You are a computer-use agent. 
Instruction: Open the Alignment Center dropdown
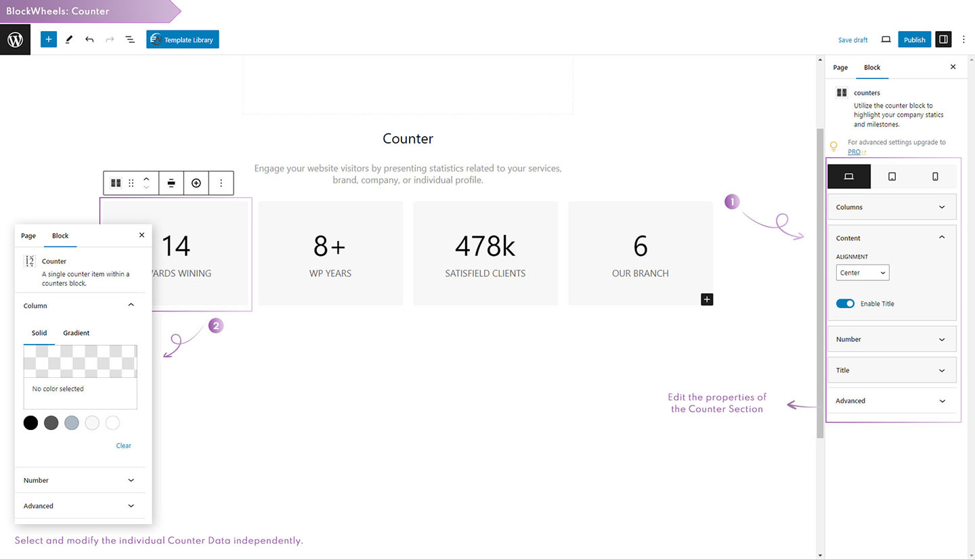click(x=862, y=273)
